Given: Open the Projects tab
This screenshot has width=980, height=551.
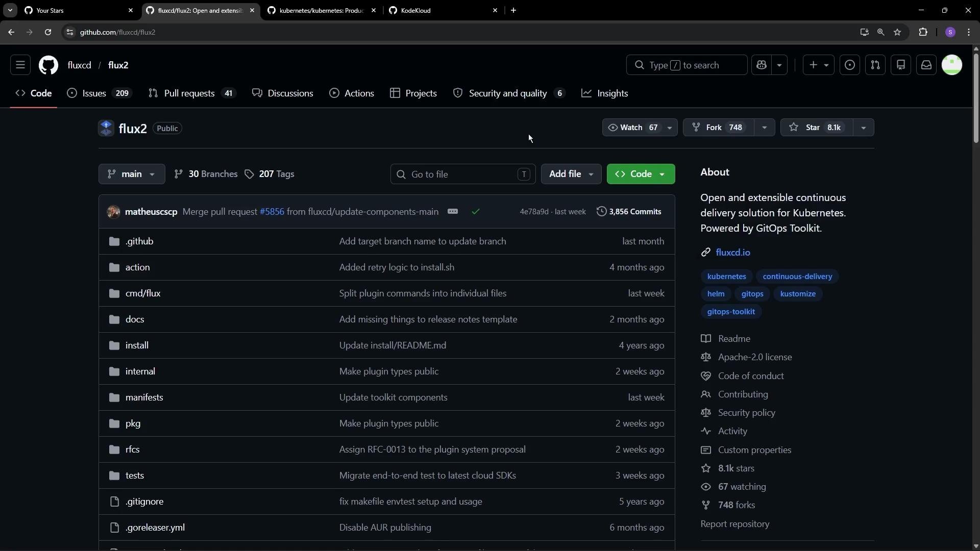Looking at the screenshot, I should pyautogui.click(x=413, y=93).
